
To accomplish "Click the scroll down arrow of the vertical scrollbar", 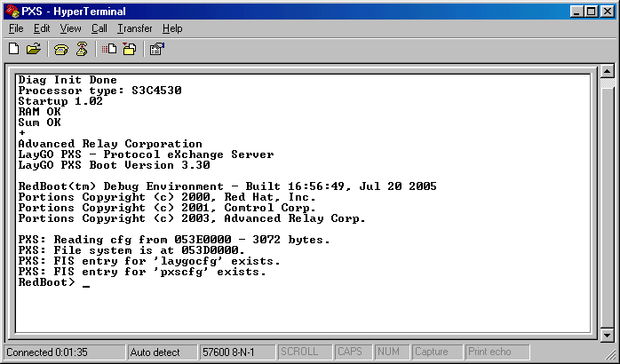I will 607,336.
